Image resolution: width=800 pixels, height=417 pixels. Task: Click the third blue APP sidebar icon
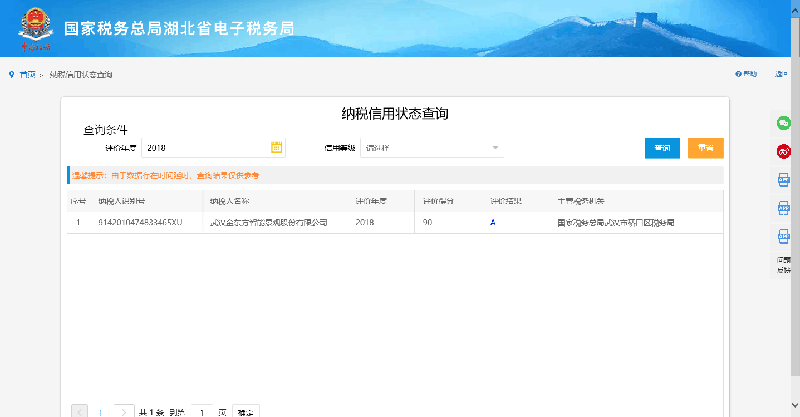784,238
